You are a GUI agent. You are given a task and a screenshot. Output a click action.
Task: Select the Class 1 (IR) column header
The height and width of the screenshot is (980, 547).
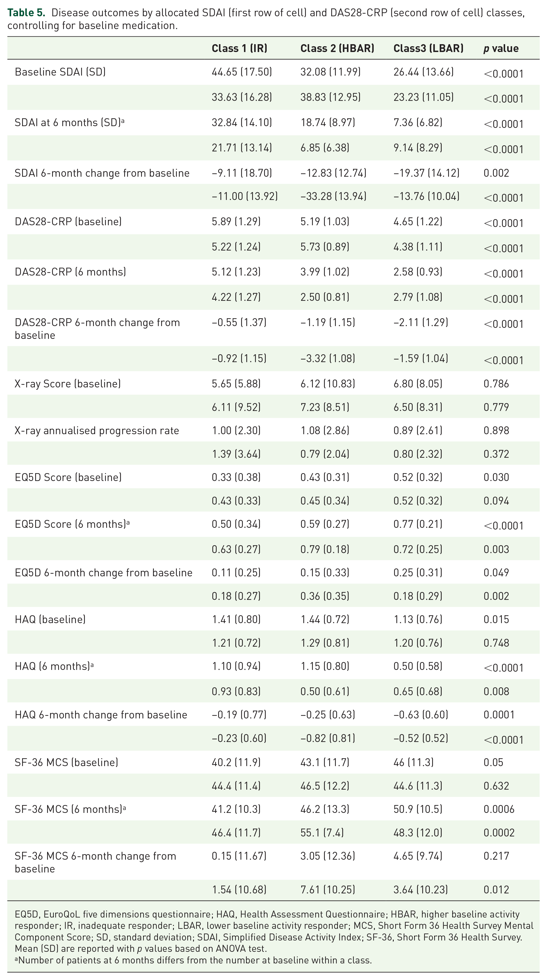pos(239,48)
